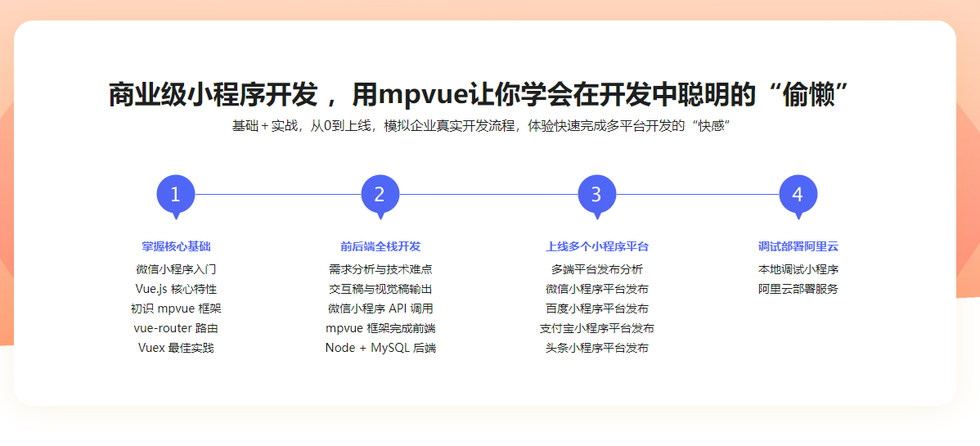Click the subtitle starting with 基础+实战
The height and width of the screenshot is (446, 980).
[x=480, y=126]
